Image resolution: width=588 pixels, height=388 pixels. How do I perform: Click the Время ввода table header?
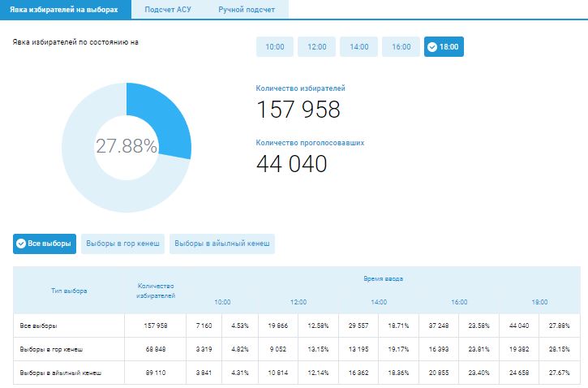pos(383,278)
